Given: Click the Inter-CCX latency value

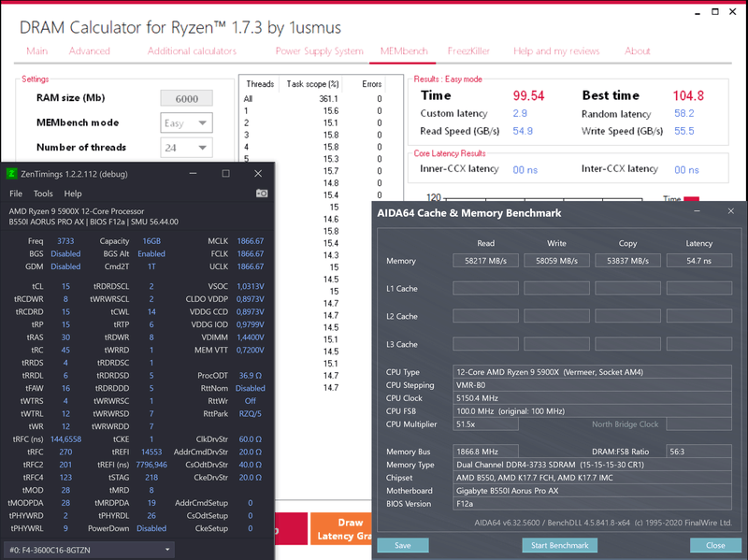Looking at the screenshot, I should pyautogui.click(x=686, y=170).
